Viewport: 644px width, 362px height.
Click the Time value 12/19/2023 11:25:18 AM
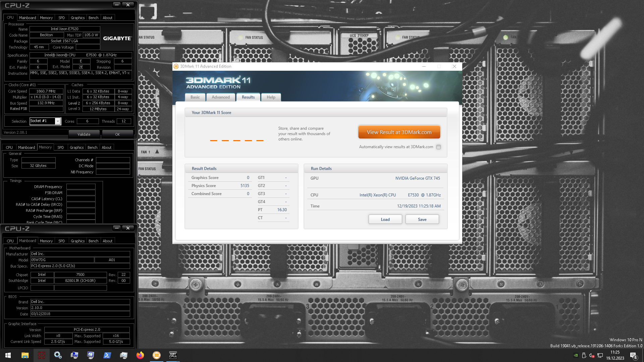(419, 206)
